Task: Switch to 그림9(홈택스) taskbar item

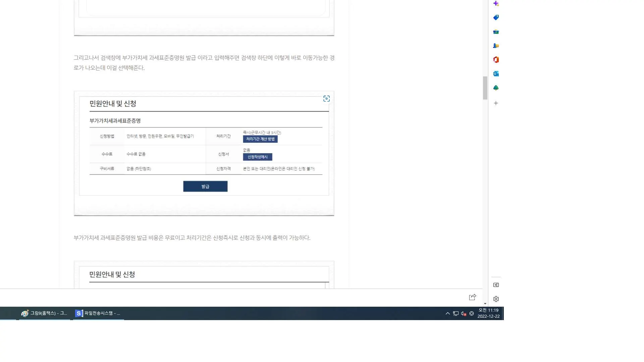Action: coord(45,313)
